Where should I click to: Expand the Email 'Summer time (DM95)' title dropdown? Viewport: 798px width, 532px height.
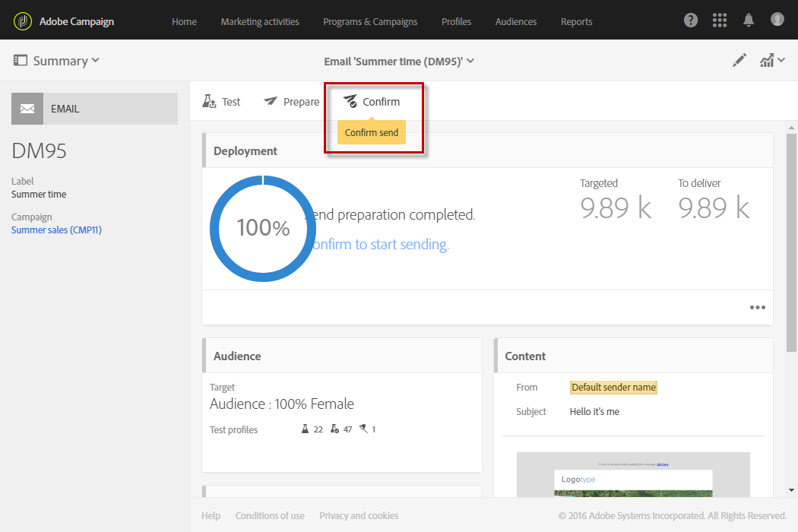pyautogui.click(x=470, y=61)
